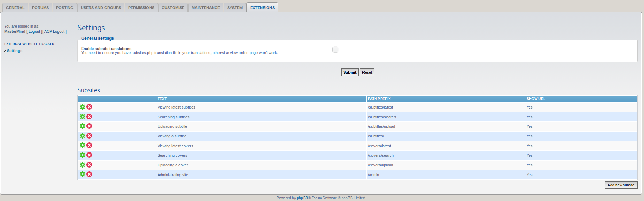Edit the 'Viewing latest subtitles' subsite gear icon
The height and width of the screenshot is (201, 644).
83,107
